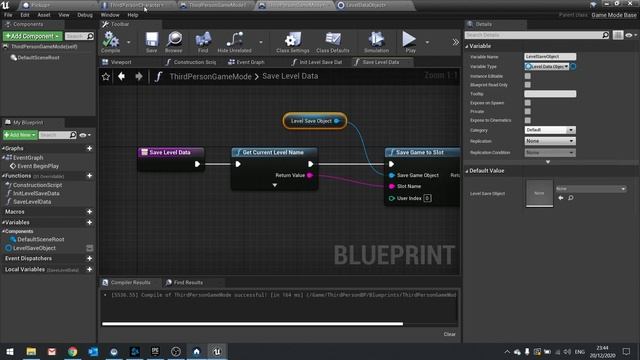This screenshot has width=640, height=360.
Task: Toggle Blueprint Read Only checkbox
Action: (528, 85)
